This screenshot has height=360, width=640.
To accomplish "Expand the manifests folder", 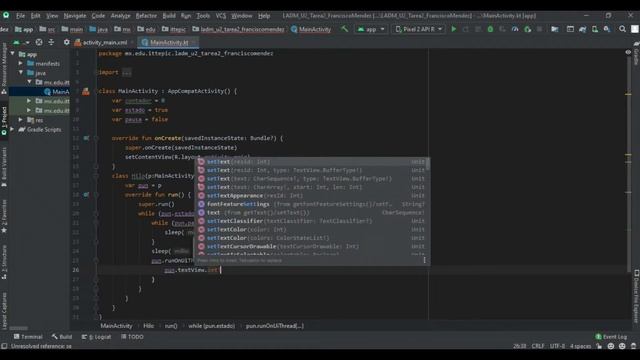I will point(21,63).
